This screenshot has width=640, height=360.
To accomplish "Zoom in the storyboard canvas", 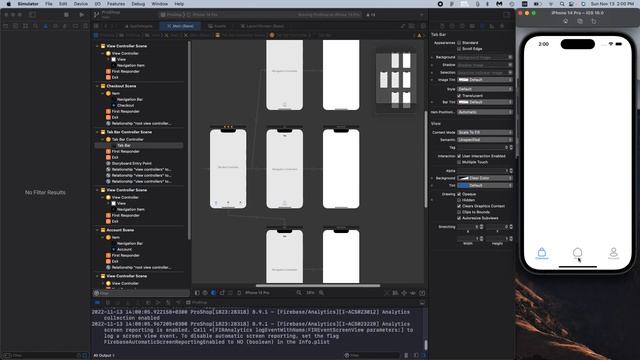I will point(322,293).
